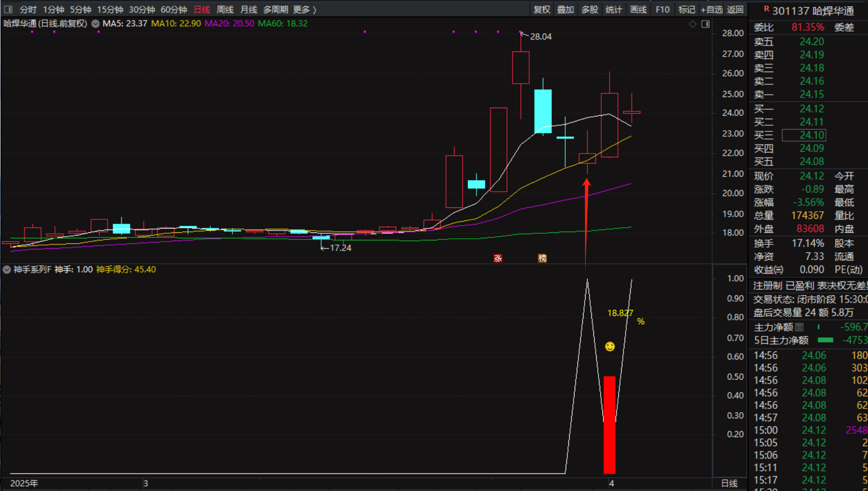This screenshot has height=491, width=868.
Task: Switch to 60分钟 chart period
Action: pyautogui.click(x=174, y=9)
